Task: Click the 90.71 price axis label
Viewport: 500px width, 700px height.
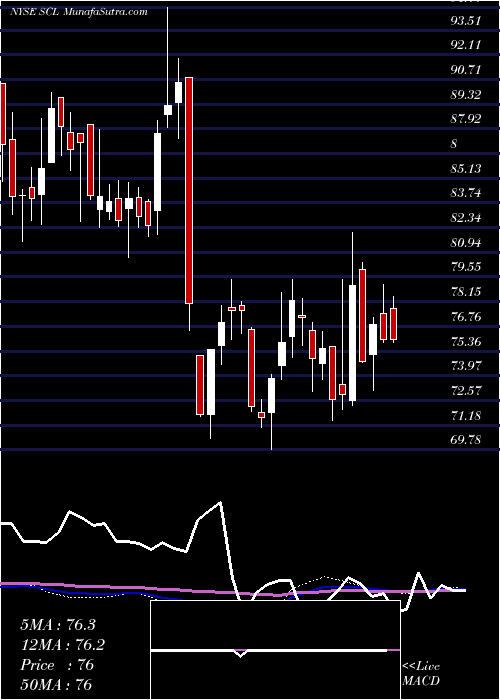Action: pos(466,70)
